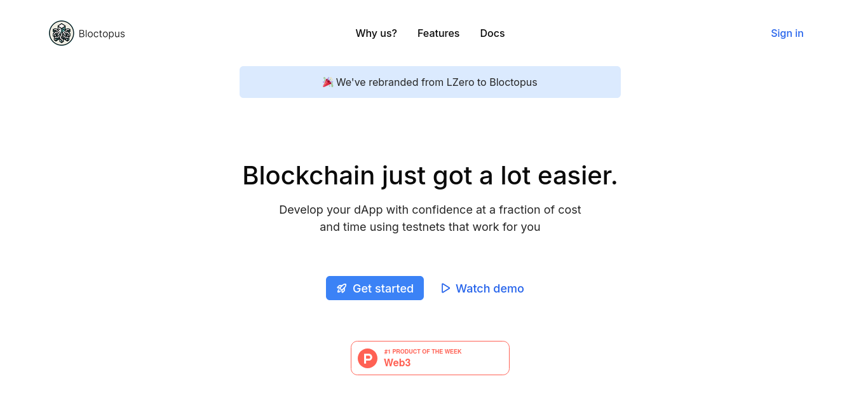The height and width of the screenshot is (414, 868).
Task: Open the Why us? navigation item
Action: coord(376,33)
